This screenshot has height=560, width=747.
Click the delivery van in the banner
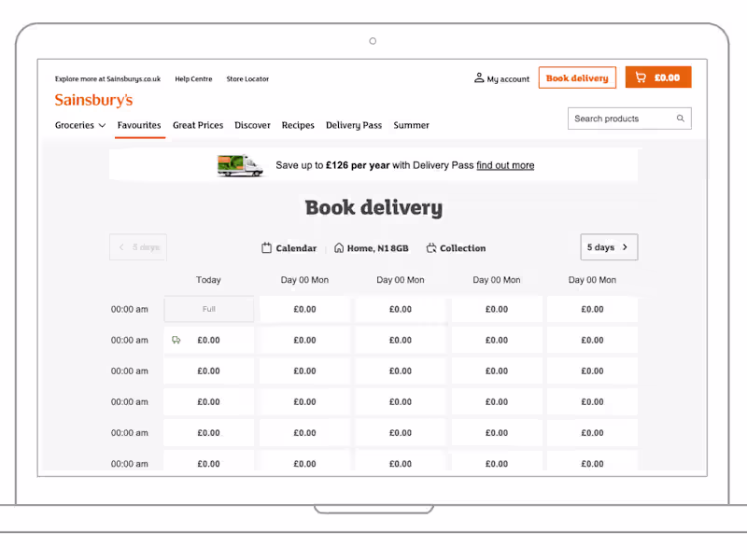240,165
